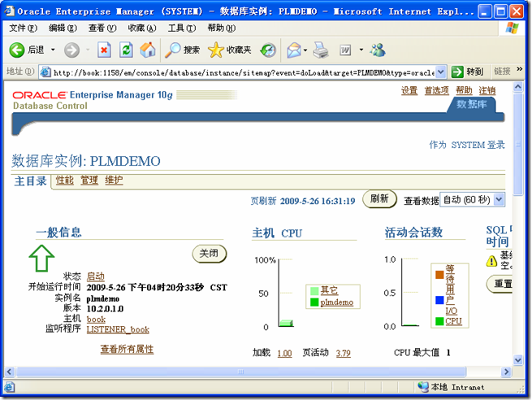Expand the toolbar chevron next to 链接
This screenshot has width=532, height=400.
coord(520,69)
